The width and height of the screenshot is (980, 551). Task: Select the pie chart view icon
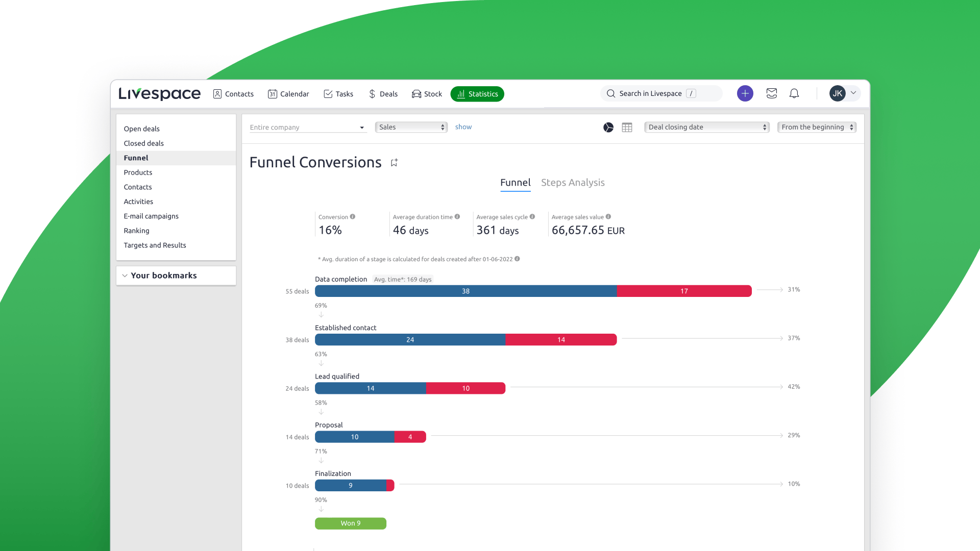click(x=608, y=127)
